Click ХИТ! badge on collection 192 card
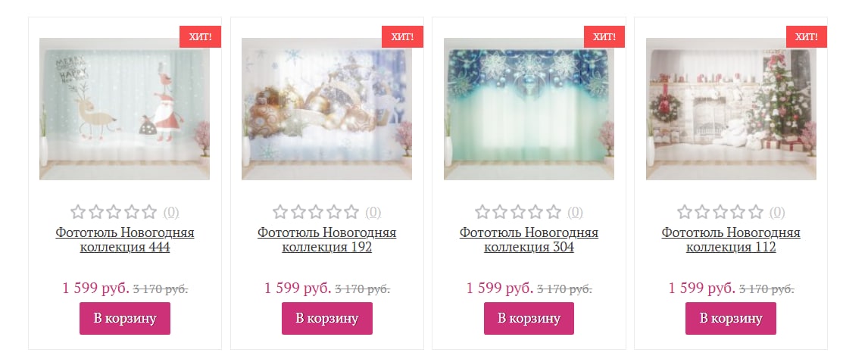The image size is (868, 362). (x=402, y=36)
